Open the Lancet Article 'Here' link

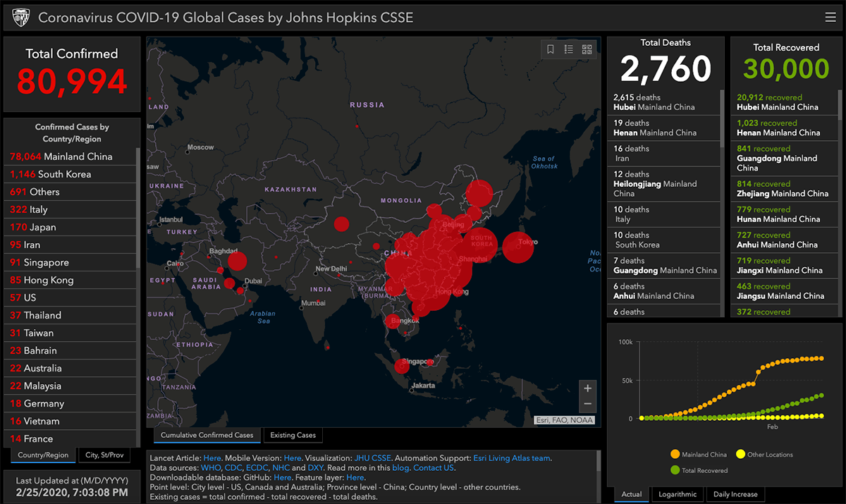tap(212, 458)
